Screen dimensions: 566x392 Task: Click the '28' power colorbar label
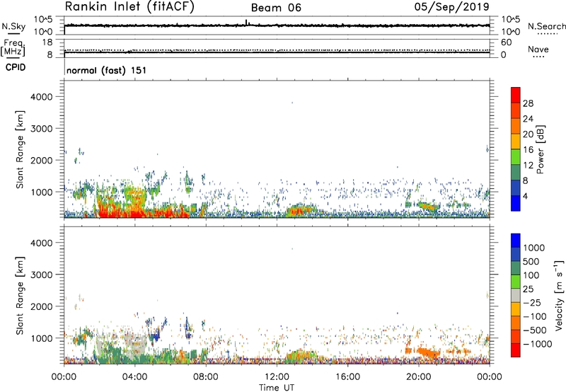(x=528, y=103)
